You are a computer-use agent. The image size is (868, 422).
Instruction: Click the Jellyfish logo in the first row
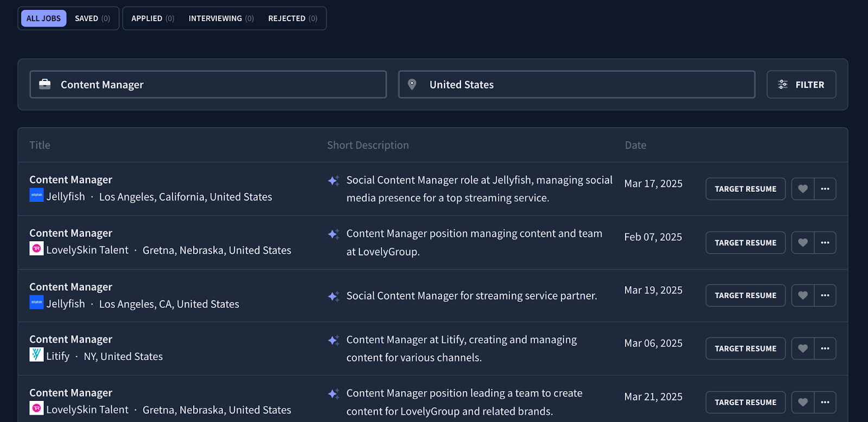tap(36, 195)
